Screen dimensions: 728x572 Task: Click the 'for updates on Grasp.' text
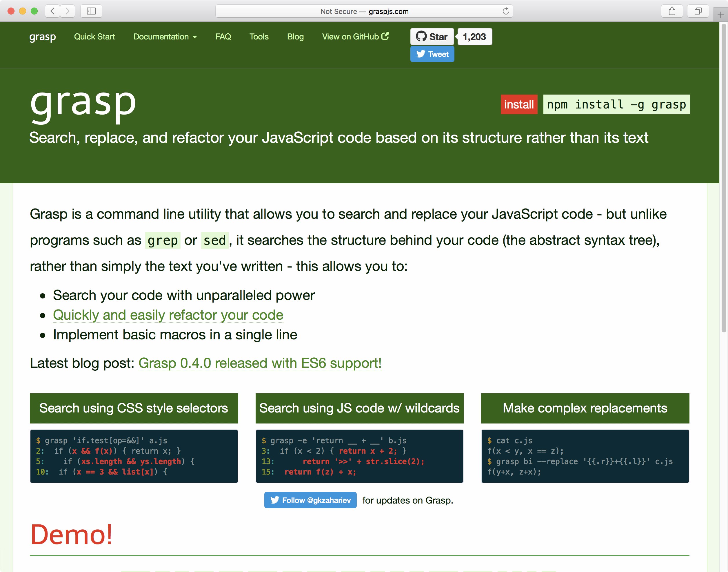point(407,500)
